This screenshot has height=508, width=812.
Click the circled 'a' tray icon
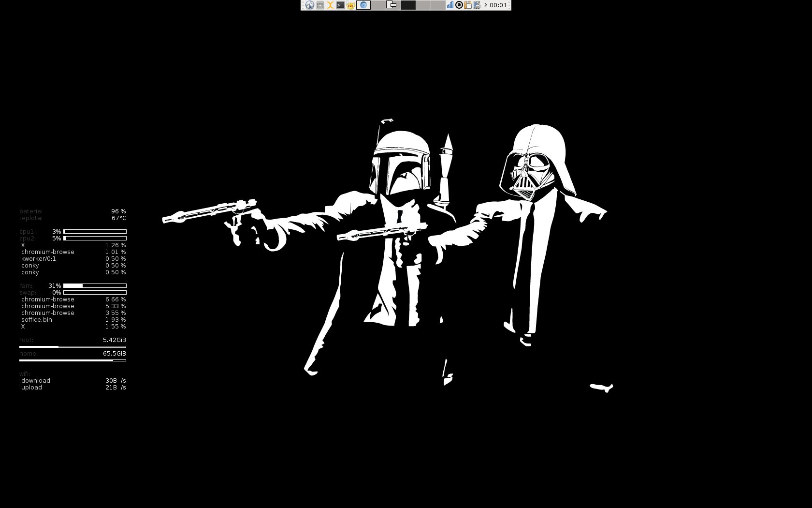coord(459,5)
